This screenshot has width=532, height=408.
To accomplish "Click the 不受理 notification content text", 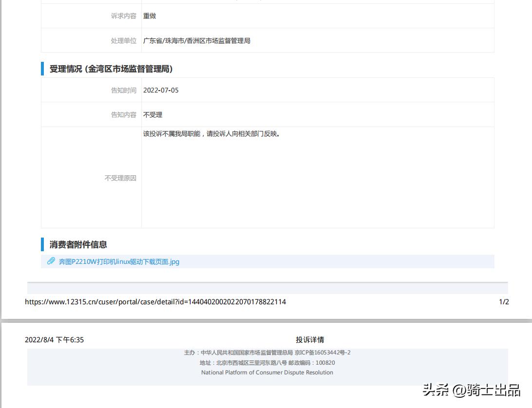I will 153,114.
